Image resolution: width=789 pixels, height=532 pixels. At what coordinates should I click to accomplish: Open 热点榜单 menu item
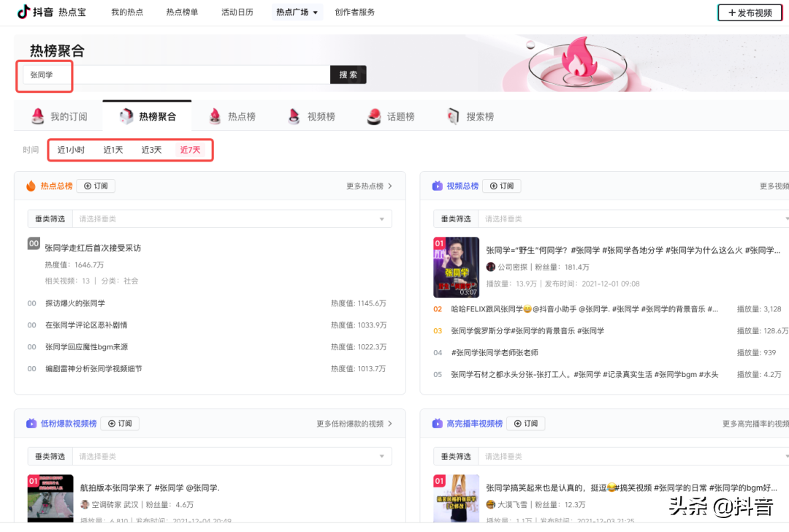point(182,12)
